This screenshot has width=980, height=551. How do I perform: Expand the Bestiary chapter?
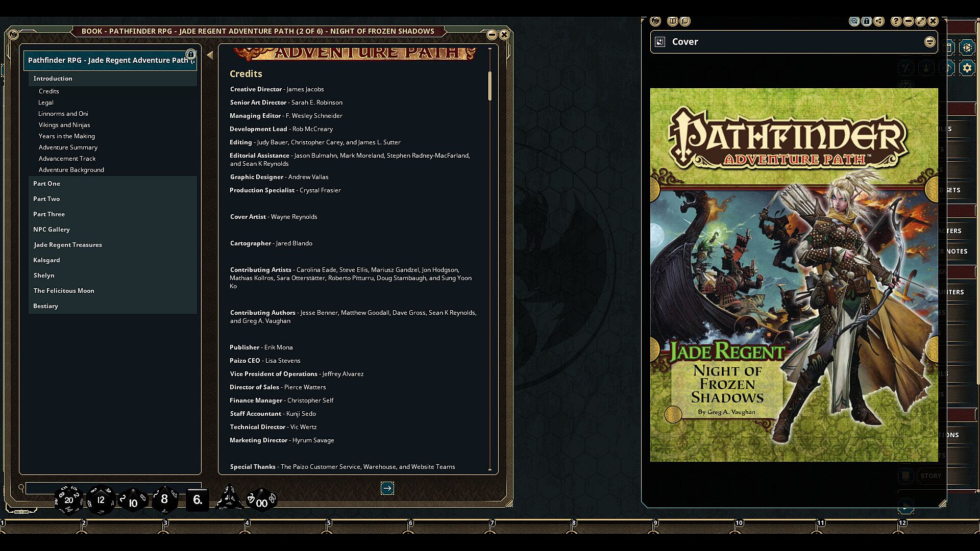(x=46, y=306)
